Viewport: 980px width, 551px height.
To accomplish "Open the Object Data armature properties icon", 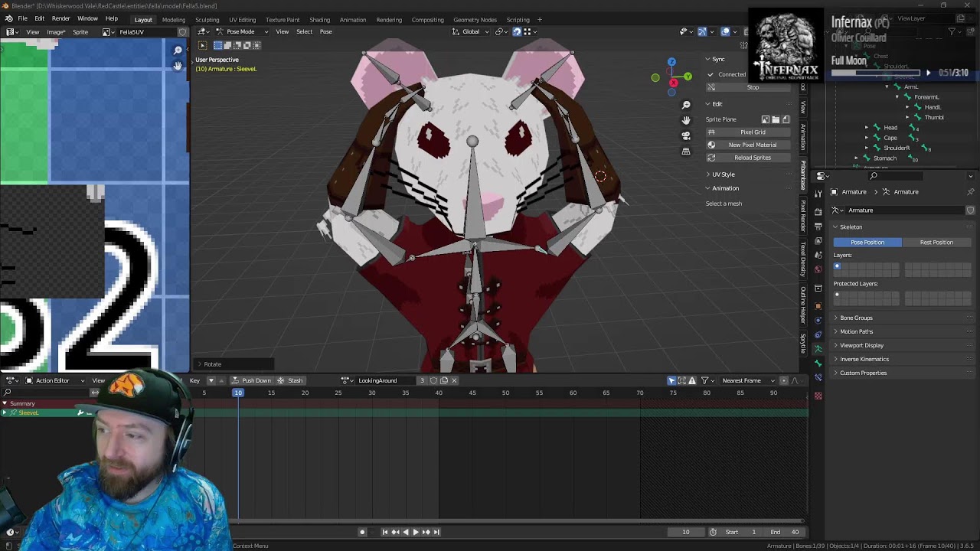I will pos(818,349).
